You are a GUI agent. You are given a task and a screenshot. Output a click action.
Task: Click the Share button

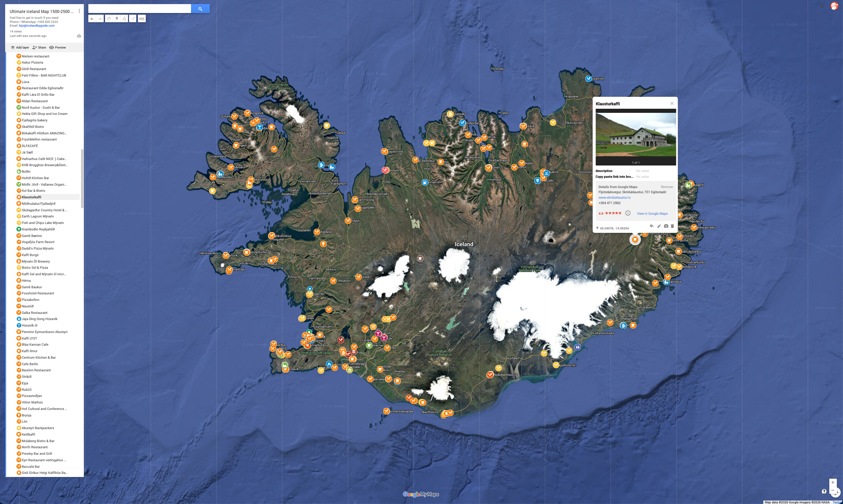point(39,48)
